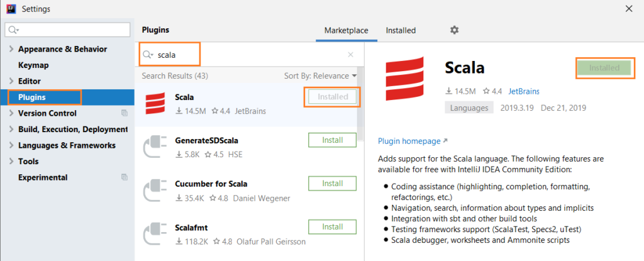Click the plugin results list scrollbar
The width and height of the screenshot is (644, 261).
pyautogui.click(x=360, y=104)
